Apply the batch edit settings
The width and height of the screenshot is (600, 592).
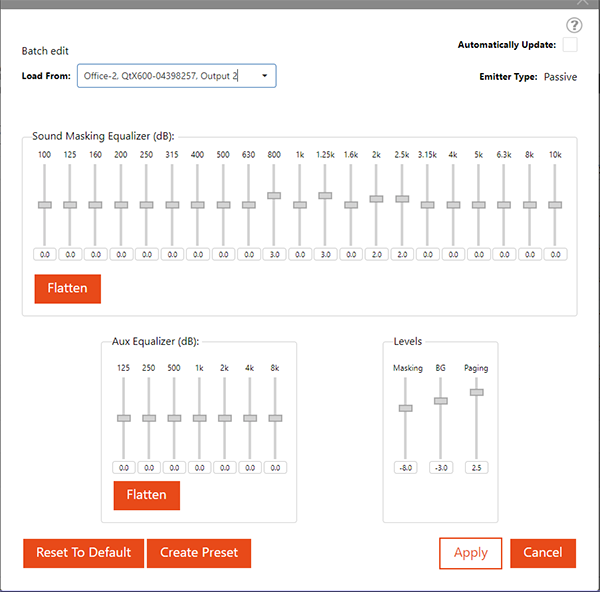click(x=471, y=553)
